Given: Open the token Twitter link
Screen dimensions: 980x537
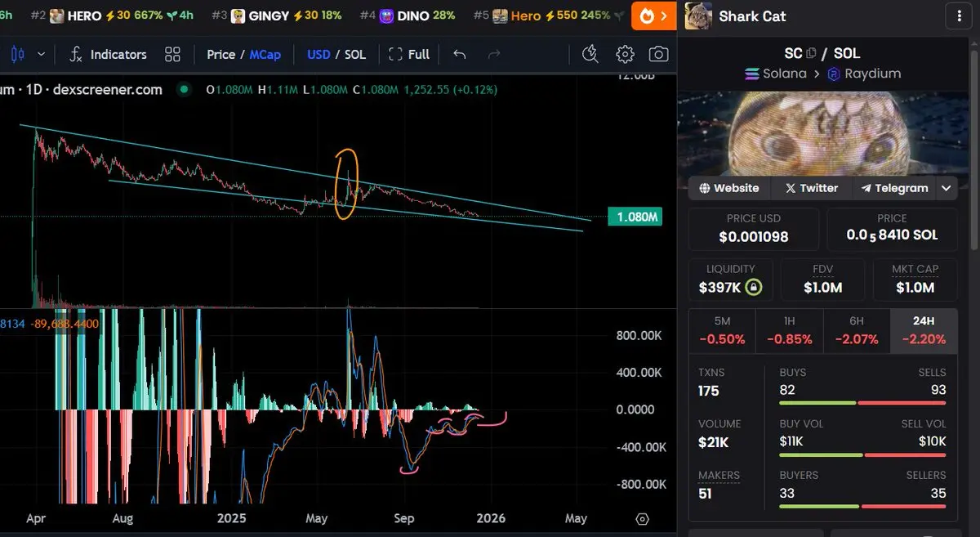Looking at the screenshot, I should (x=812, y=188).
